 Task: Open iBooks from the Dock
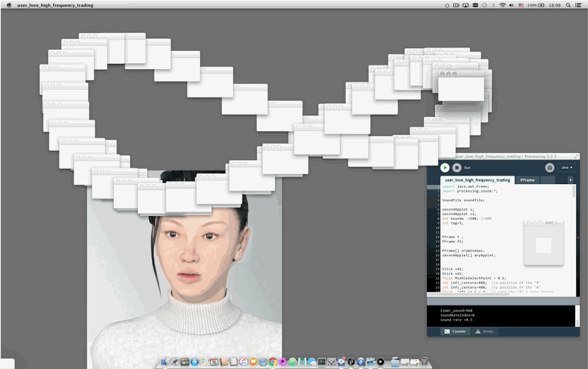click(x=253, y=361)
